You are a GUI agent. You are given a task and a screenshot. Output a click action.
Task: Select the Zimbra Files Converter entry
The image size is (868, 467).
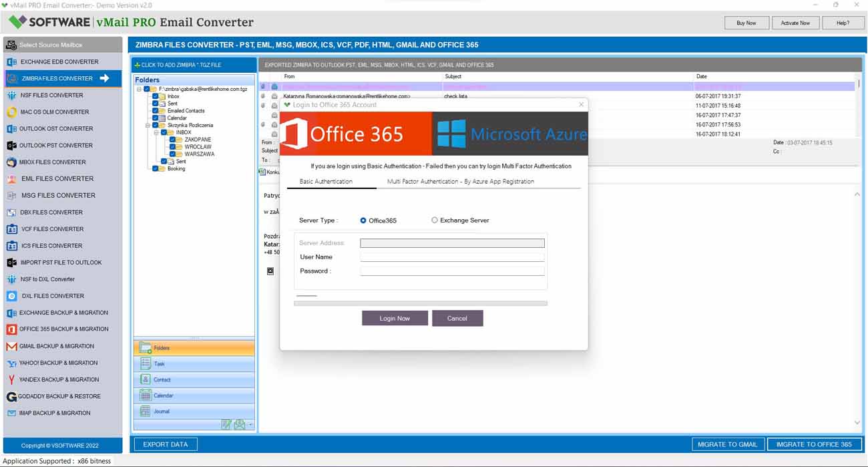(x=62, y=78)
